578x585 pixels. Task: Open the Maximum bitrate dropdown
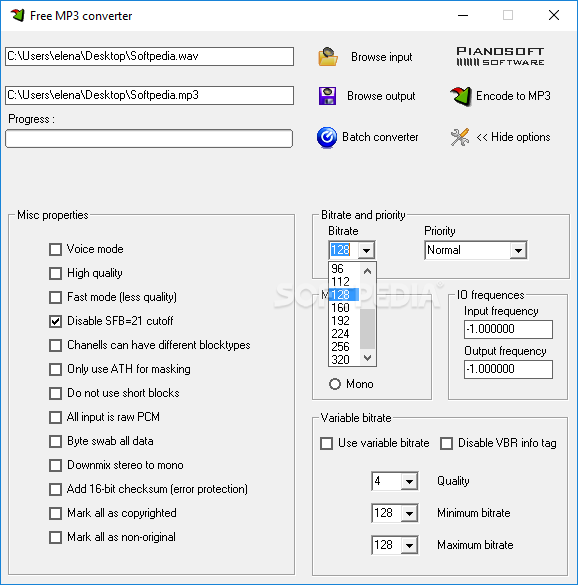[x=409, y=545]
